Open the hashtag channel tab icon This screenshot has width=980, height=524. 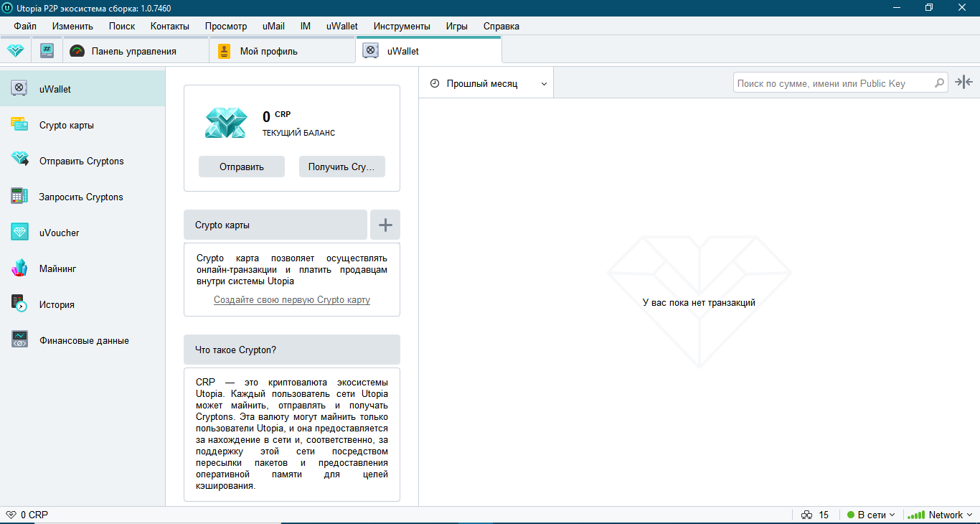tap(47, 51)
